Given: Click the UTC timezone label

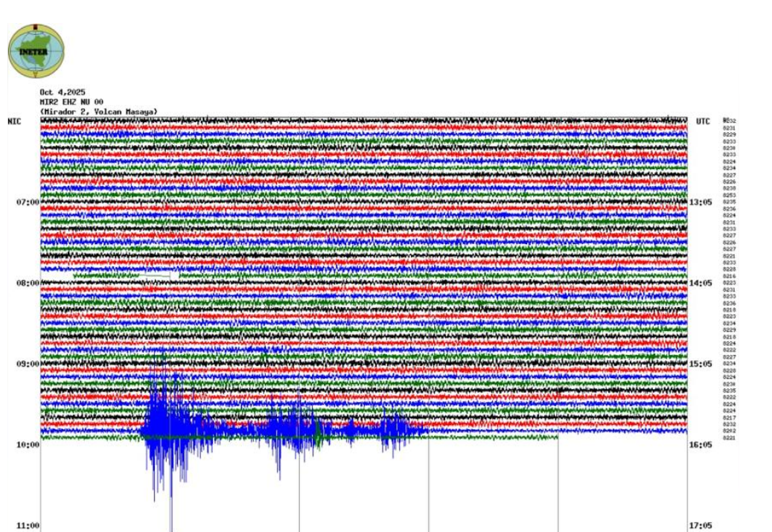Looking at the screenshot, I should point(704,121).
